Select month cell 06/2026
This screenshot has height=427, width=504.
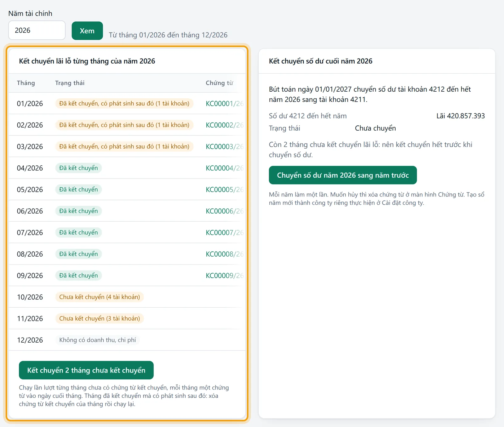pyautogui.click(x=30, y=211)
